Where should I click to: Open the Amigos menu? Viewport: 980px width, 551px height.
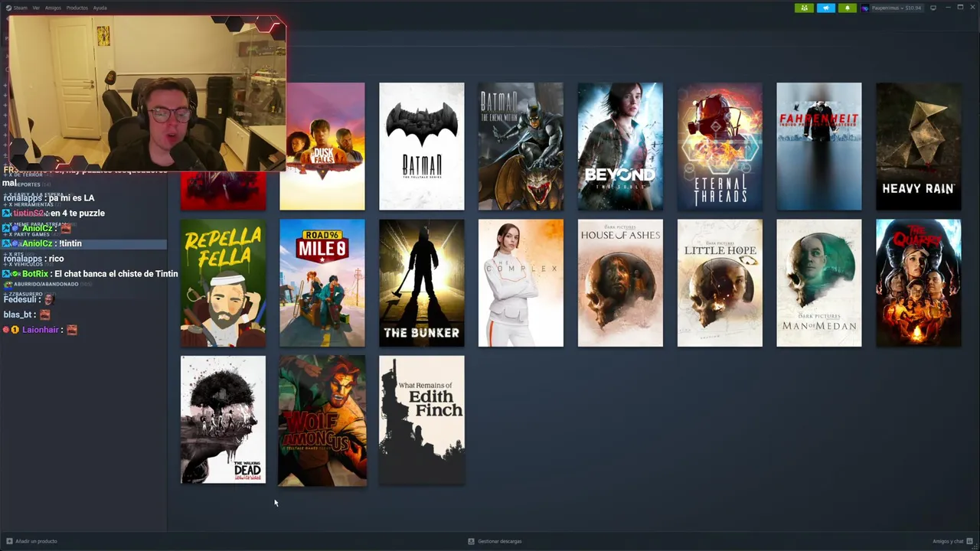click(x=53, y=8)
